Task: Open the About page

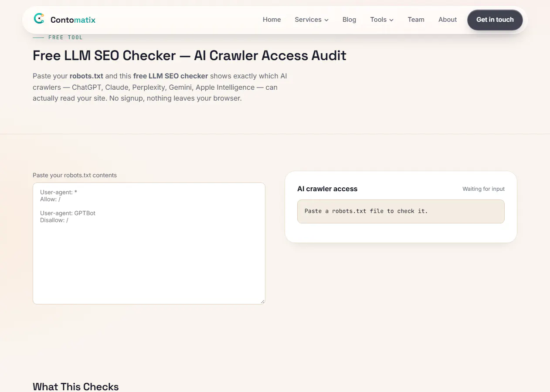Action: click(448, 20)
